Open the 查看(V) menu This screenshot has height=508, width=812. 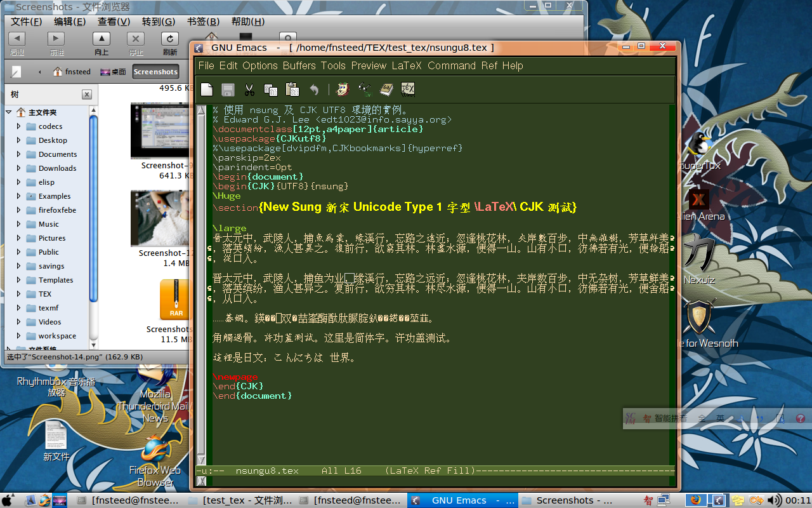[x=114, y=22]
